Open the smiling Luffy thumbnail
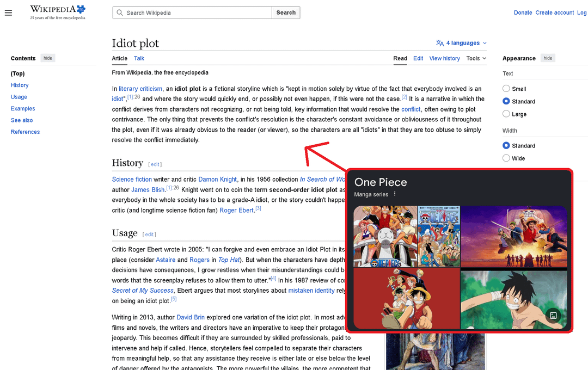This screenshot has width=588, height=370. [514, 300]
